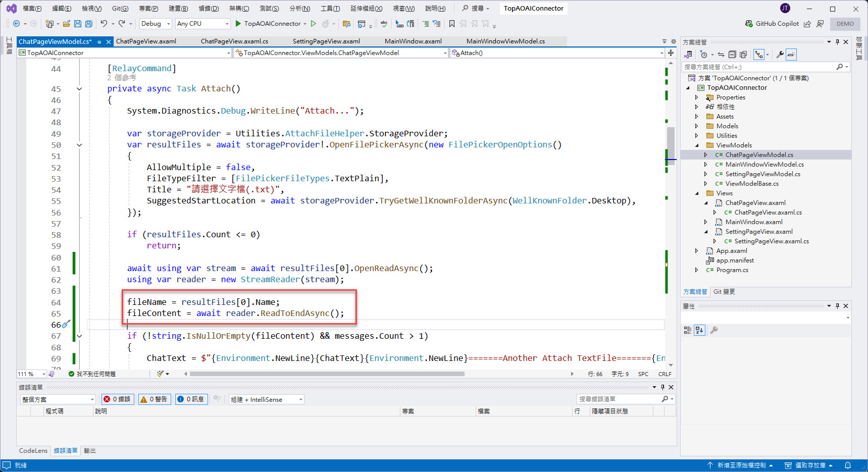This screenshot has width=868, height=472.
Task: Collapse the ViewModels folder in Solution Explorer
Action: click(x=697, y=145)
